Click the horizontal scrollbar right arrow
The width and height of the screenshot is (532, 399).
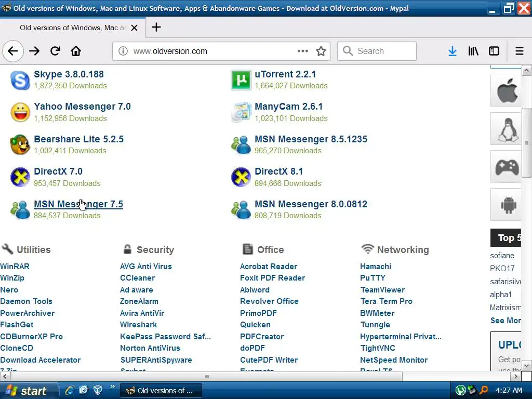point(516,376)
